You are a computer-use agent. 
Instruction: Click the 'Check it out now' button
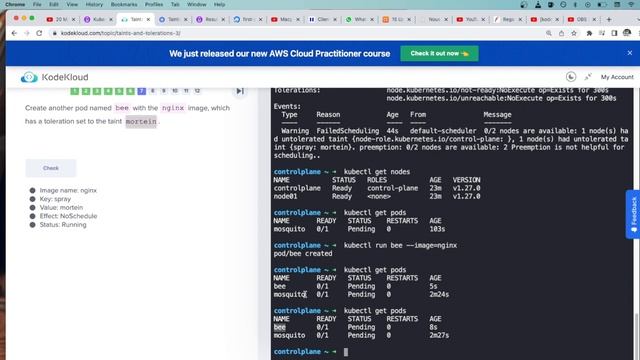click(x=439, y=53)
